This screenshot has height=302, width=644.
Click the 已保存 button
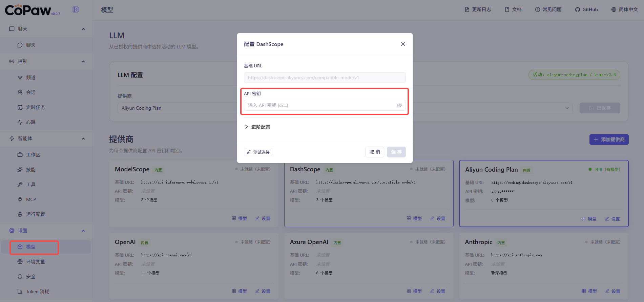pos(600,108)
